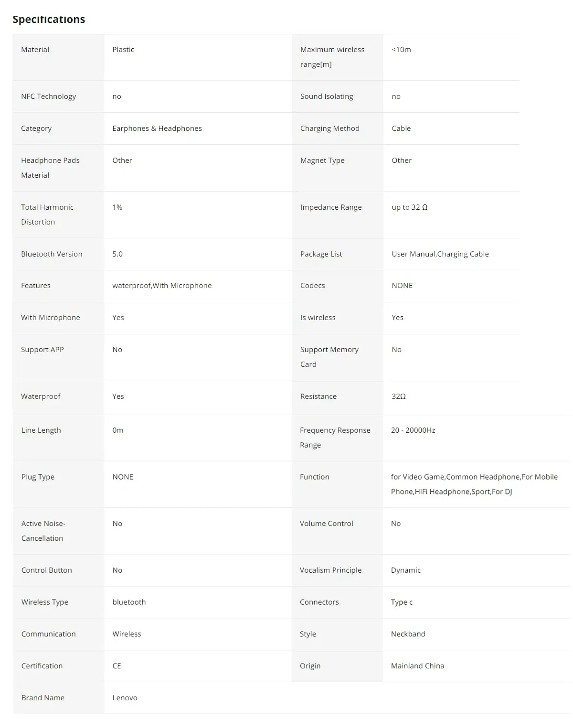Select the Package List value text
573x728 pixels.
[x=440, y=254]
